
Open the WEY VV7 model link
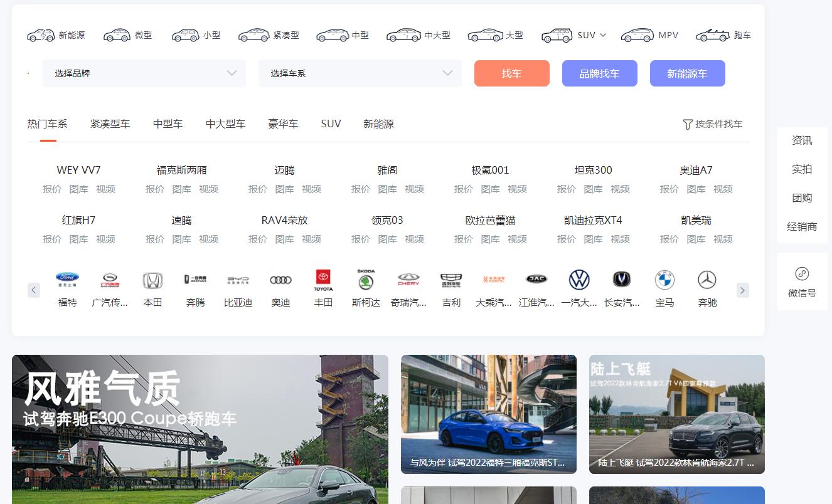click(x=78, y=170)
